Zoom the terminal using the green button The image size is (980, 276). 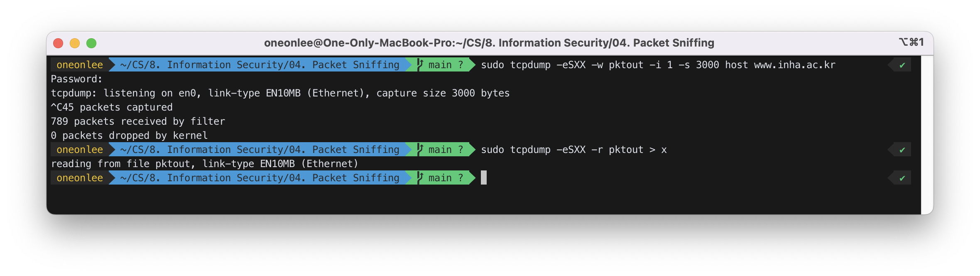tap(91, 43)
